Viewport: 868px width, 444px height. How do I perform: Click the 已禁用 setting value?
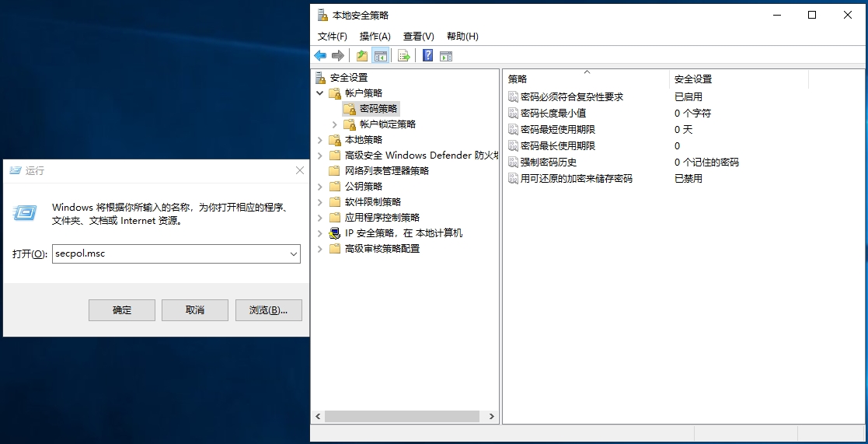tap(688, 179)
